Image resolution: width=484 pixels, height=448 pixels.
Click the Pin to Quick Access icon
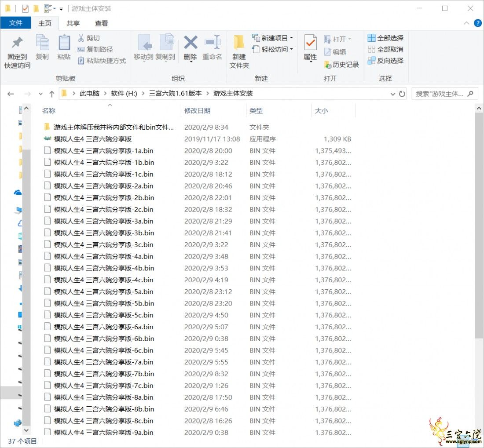point(17,43)
